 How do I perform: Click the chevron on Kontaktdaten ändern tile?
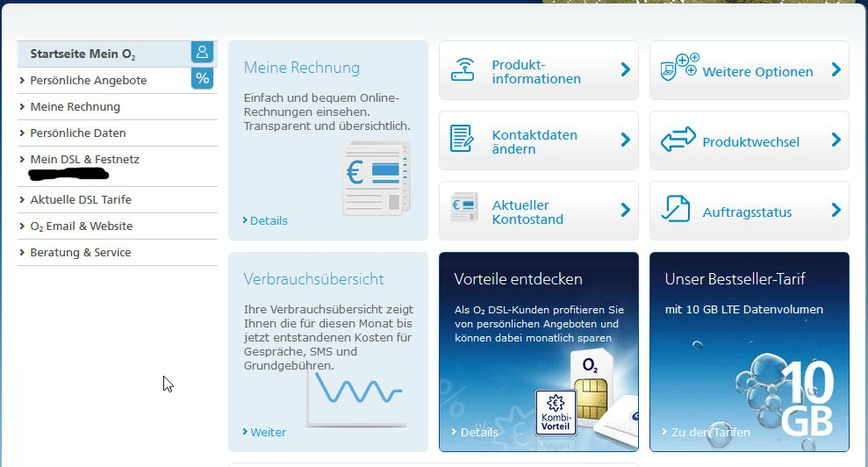626,140
